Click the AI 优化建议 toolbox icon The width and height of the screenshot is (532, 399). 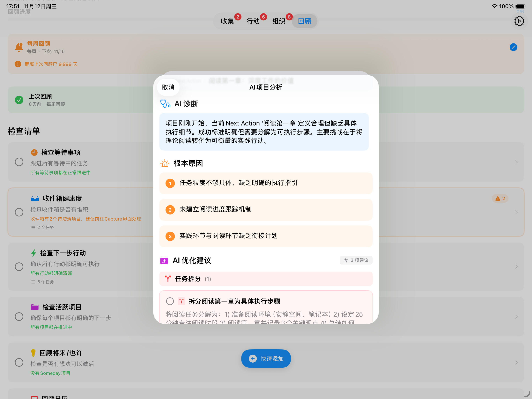tap(164, 260)
